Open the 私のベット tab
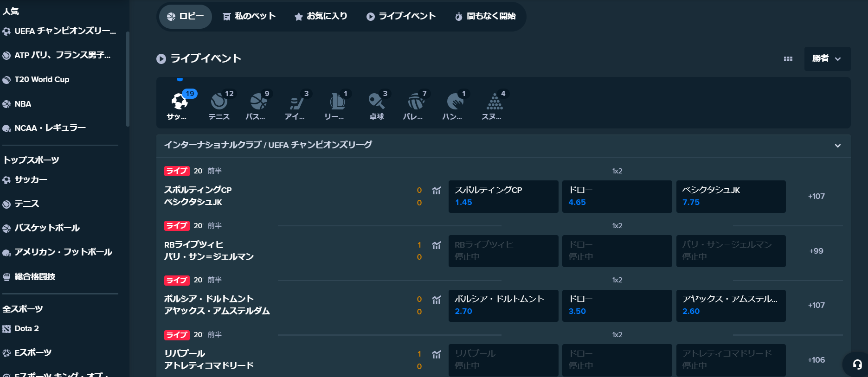 pos(250,16)
